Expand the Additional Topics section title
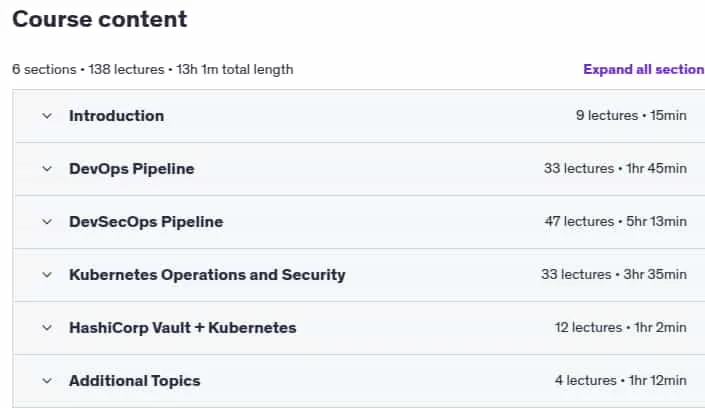 click(134, 381)
